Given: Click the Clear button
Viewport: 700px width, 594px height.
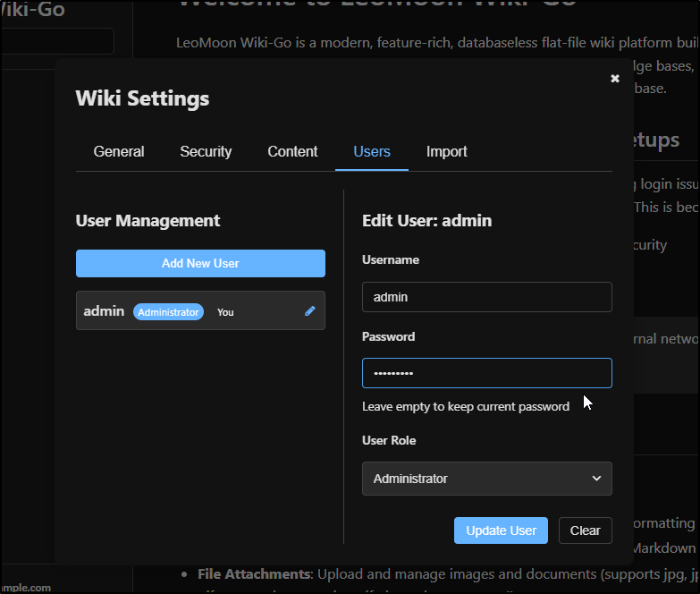Looking at the screenshot, I should point(586,530).
